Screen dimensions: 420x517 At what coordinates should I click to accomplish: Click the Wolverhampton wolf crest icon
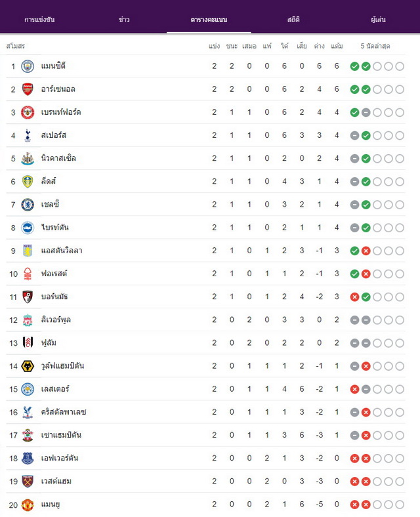(28, 366)
